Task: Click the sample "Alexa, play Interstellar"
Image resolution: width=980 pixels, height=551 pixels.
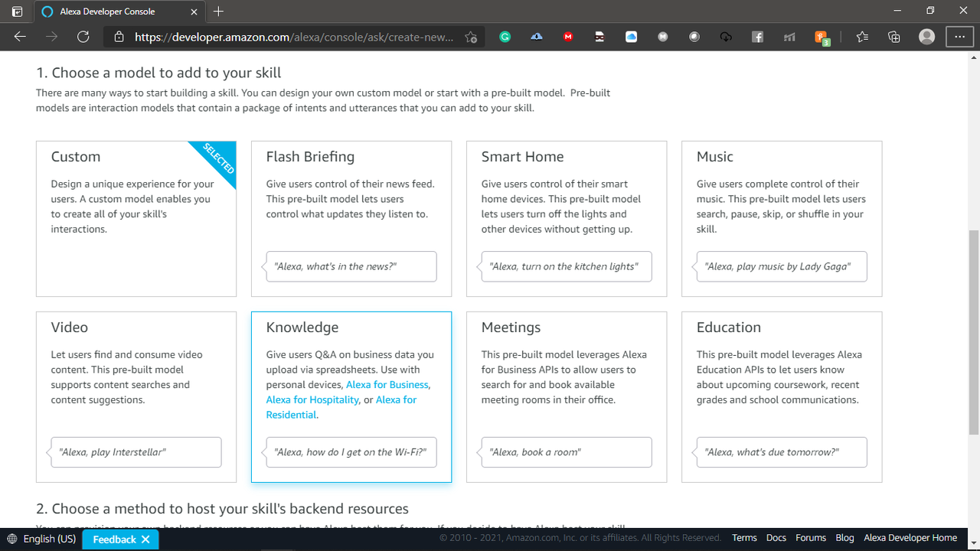Action: click(x=136, y=452)
